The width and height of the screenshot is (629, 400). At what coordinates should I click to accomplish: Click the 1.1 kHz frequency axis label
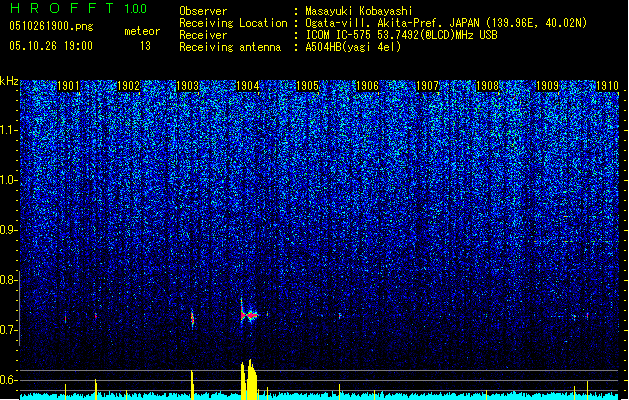[x=9, y=130]
